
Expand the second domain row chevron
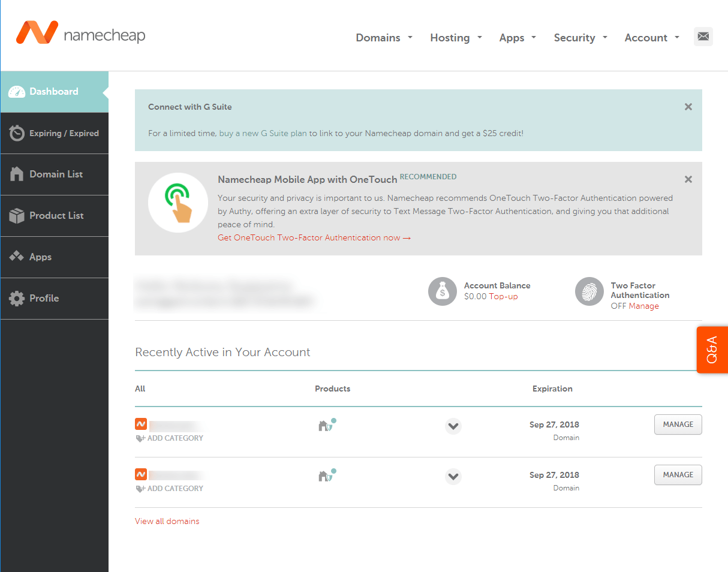453,477
